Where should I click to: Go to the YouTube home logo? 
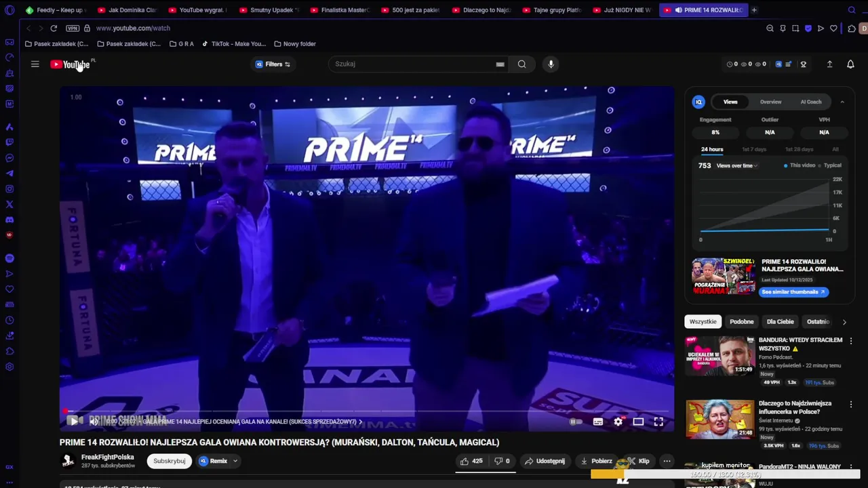(71, 64)
